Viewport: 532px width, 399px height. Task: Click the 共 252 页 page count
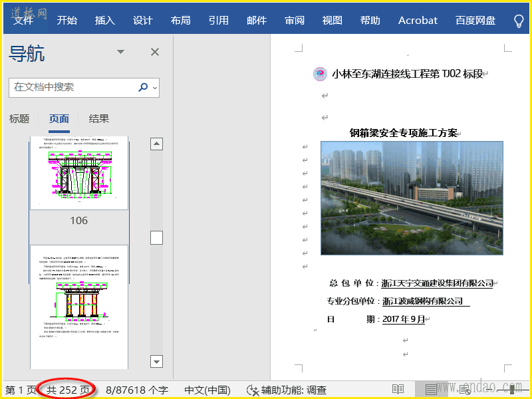[68, 390]
